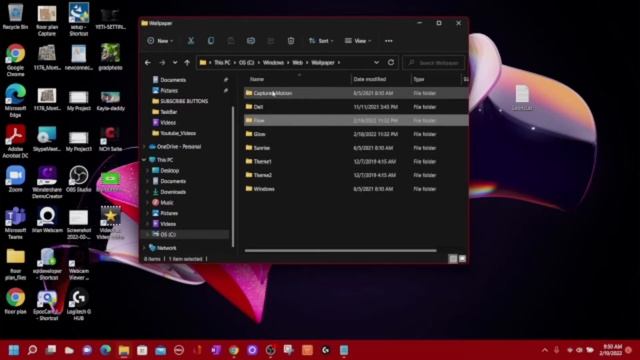The width and height of the screenshot is (640, 360).
Task: Select the Zoom desktop icon
Action: (x=16, y=179)
